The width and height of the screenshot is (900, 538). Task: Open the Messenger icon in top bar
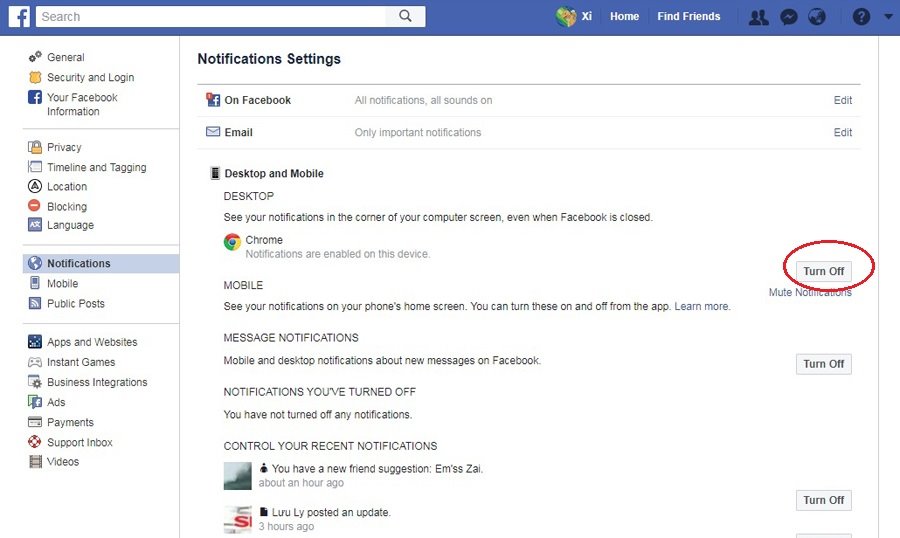pyautogui.click(x=788, y=17)
